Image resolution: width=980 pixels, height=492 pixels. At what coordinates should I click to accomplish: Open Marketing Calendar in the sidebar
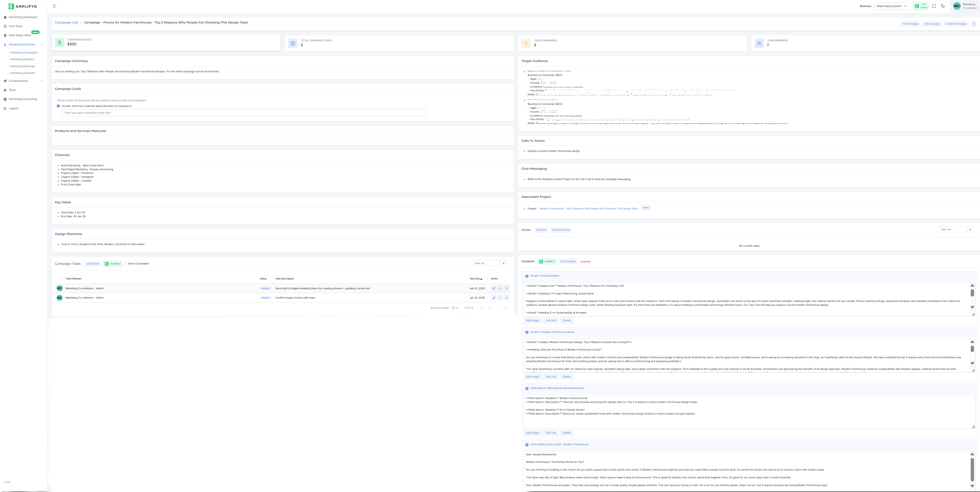coord(22,73)
